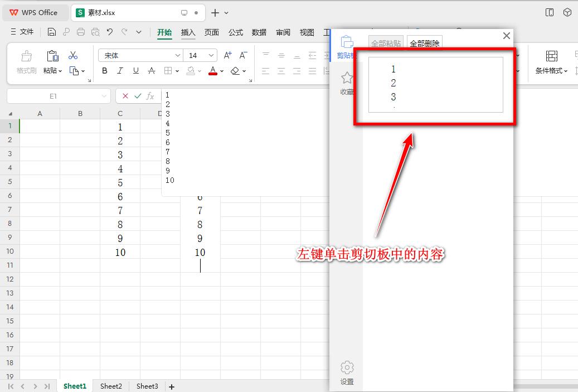Click the align right icon
This screenshot has height=392, width=578.
[297, 71]
